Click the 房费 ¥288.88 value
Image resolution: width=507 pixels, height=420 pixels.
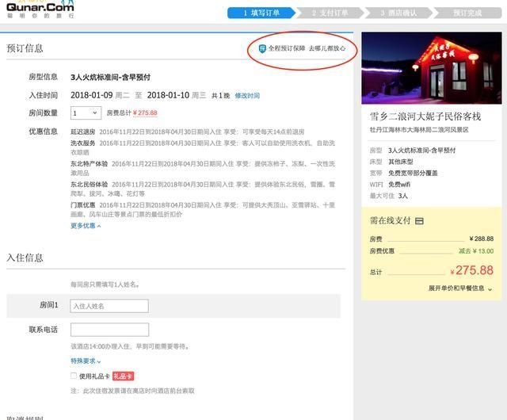coord(481,239)
